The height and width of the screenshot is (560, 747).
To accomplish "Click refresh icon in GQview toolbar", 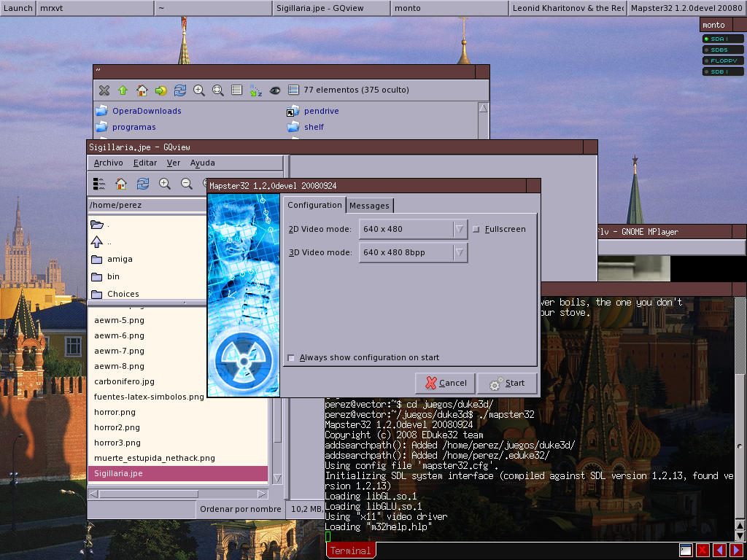I will pyautogui.click(x=143, y=184).
